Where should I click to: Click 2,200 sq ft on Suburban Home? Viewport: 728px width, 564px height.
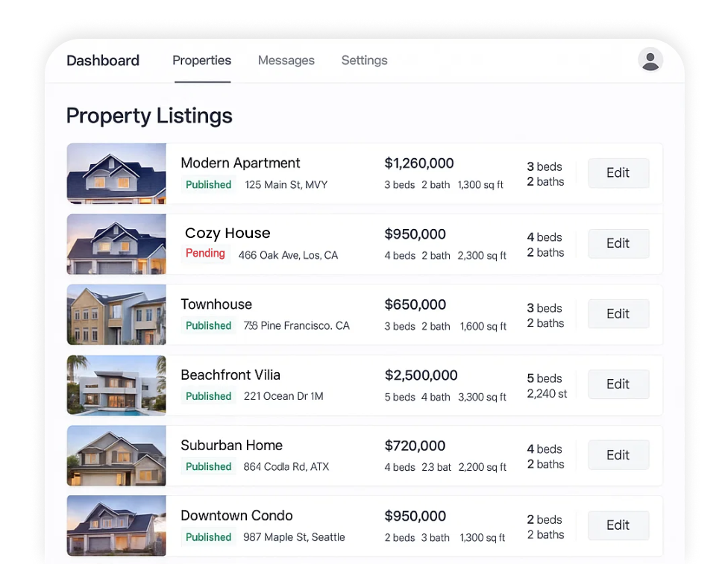pyautogui.click(x=482, y=467)
